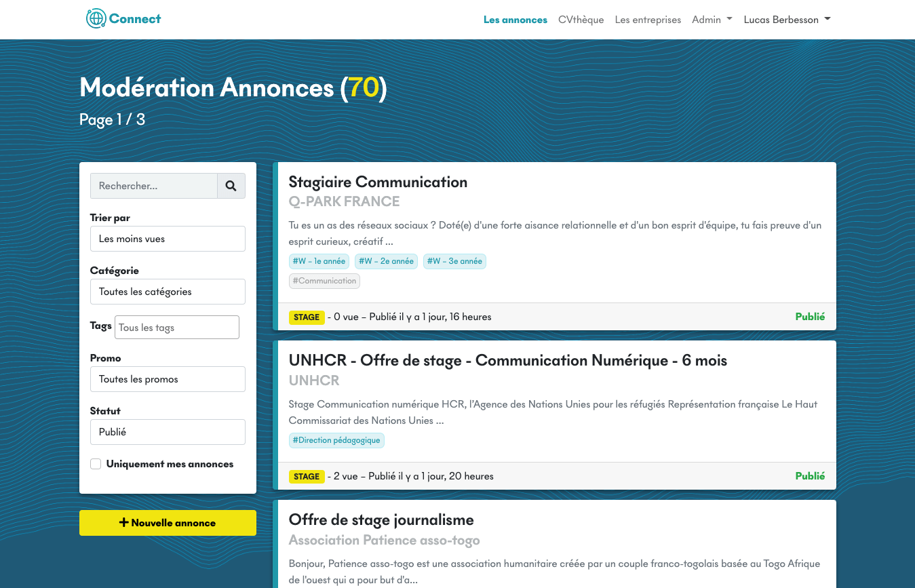Screen dimensions: 915x588
Task: Select the '#W - 1e année' tag
Action: (319, 261)
